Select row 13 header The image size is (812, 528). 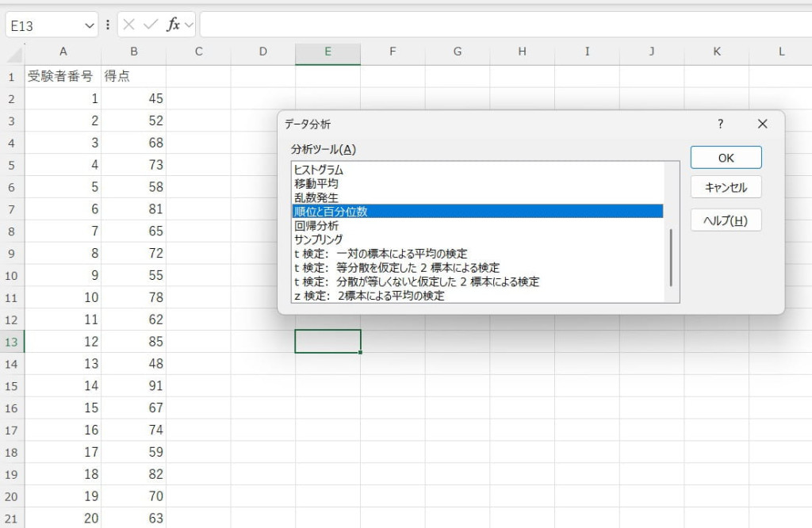click(x=12, y=342)
